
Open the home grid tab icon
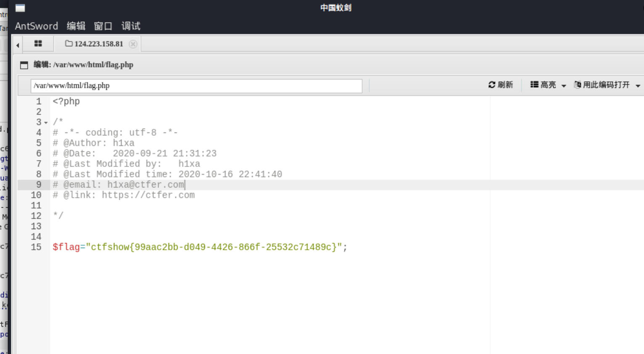(38, 44)
